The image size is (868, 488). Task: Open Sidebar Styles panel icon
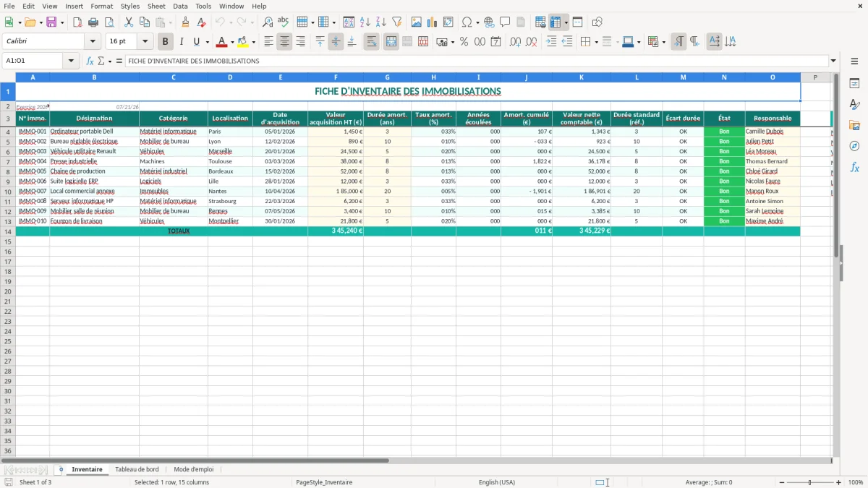coord(854,105)
